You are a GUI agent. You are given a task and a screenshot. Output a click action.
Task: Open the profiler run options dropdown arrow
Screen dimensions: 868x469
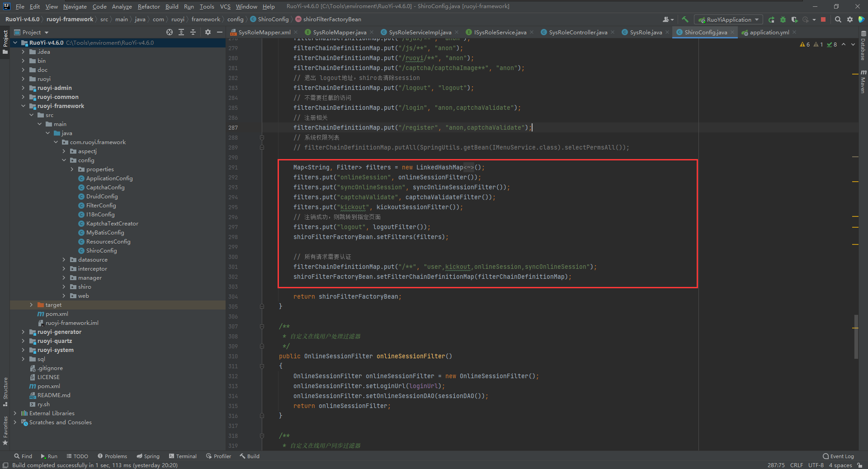tap(814, 19)
